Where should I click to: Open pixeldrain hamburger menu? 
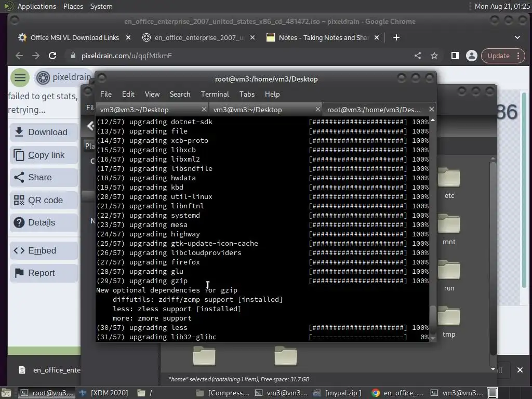point(20,78)
